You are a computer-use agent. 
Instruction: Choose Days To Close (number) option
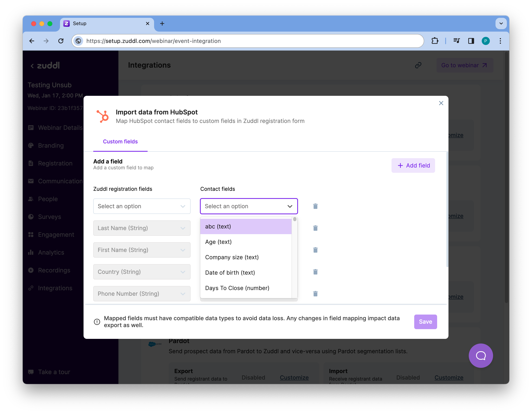point(246,288)
